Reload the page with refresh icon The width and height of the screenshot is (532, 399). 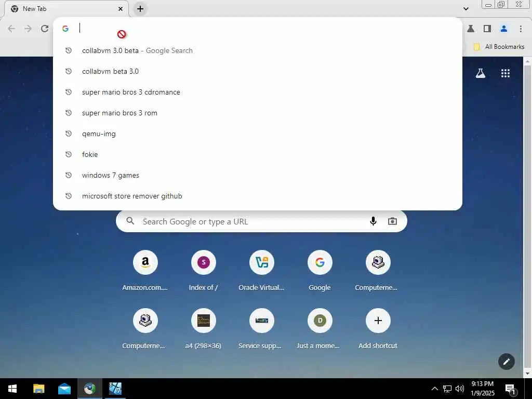(x=45, y=29)
